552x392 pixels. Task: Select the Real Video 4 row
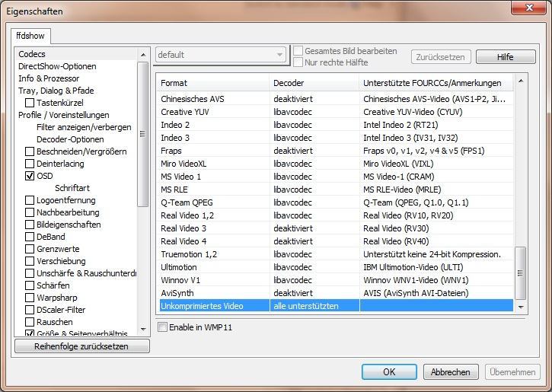point(335,241)
